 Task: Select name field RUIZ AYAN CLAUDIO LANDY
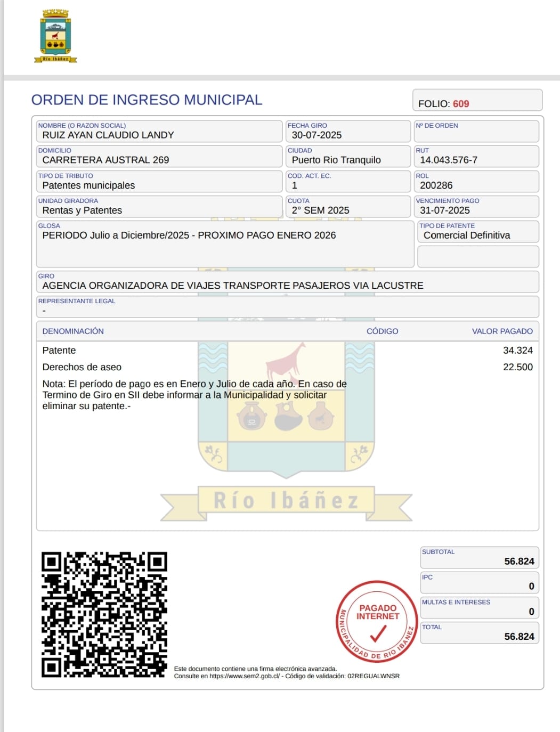(159, 131)
